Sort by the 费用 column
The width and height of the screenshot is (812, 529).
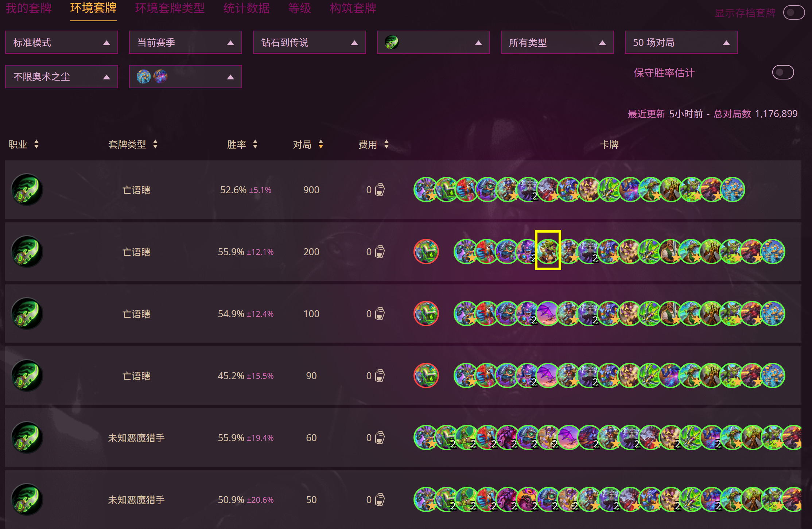point(374,144)
